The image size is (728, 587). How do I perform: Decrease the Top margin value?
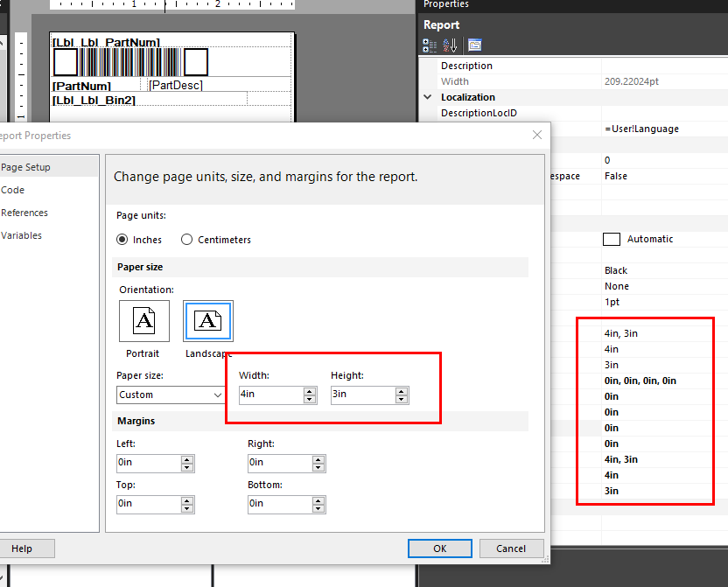tap(187, 509)
